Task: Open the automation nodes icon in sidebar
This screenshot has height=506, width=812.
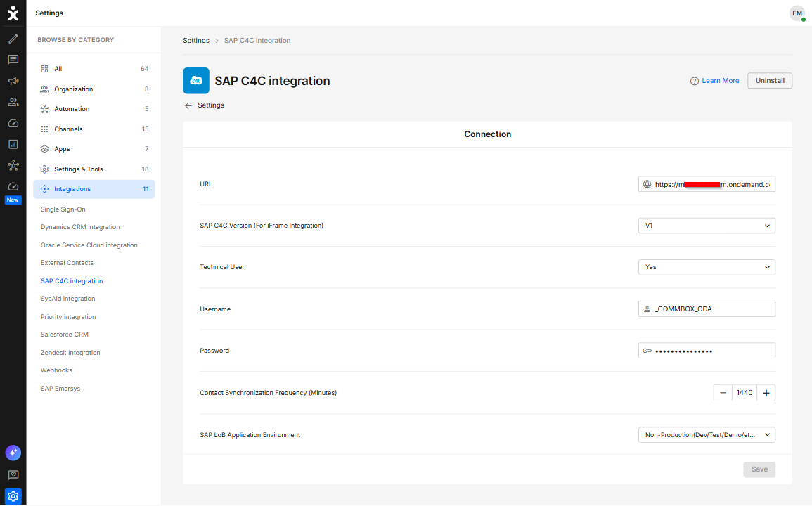Action: pos(13,166)
